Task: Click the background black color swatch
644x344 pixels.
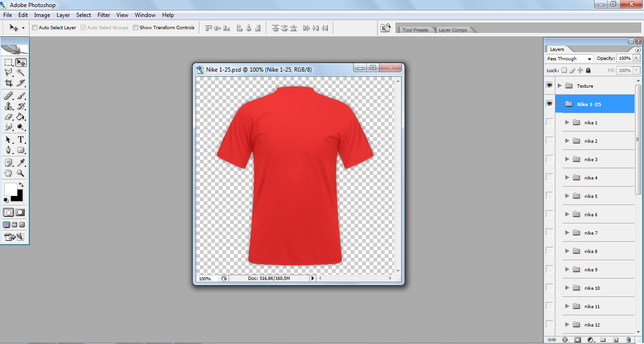Action: (19, 197)
